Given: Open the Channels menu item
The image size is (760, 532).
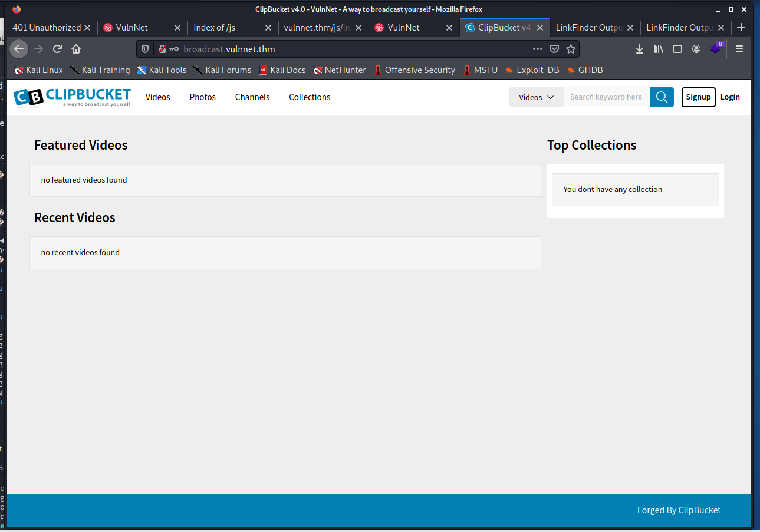Looking at the screenshot, I should pos(252,97).
